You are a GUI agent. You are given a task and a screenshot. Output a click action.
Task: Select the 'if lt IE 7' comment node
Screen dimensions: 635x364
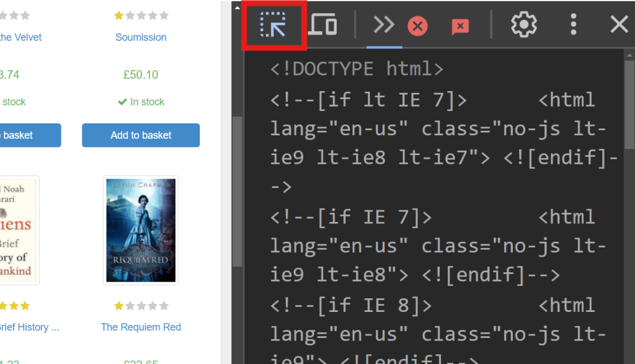coord(368,99)
